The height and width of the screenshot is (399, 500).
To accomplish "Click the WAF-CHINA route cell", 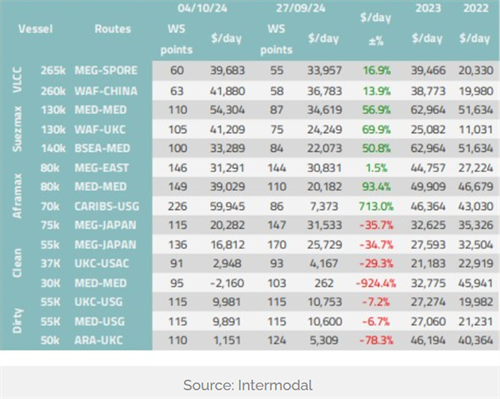I will click(106, 91).
